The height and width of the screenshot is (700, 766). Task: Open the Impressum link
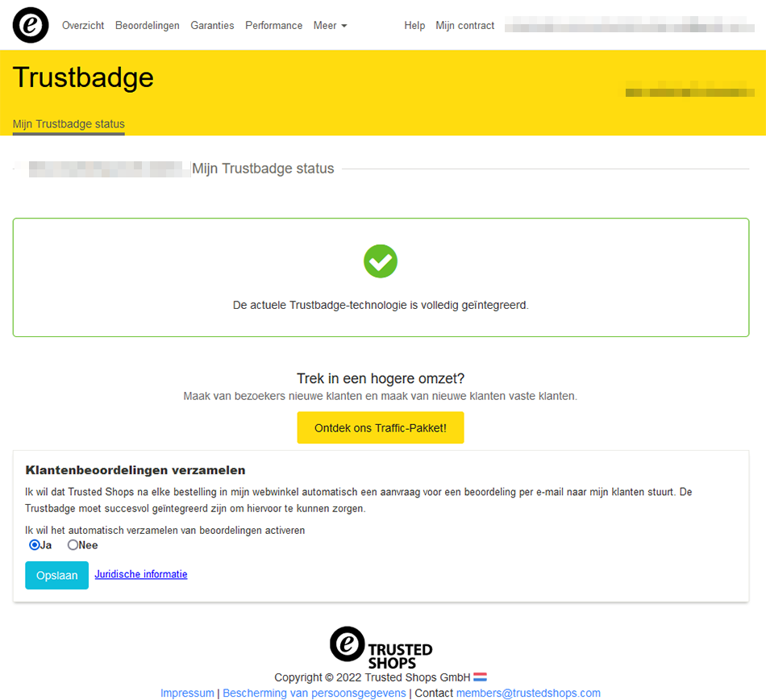click(187, 694)
